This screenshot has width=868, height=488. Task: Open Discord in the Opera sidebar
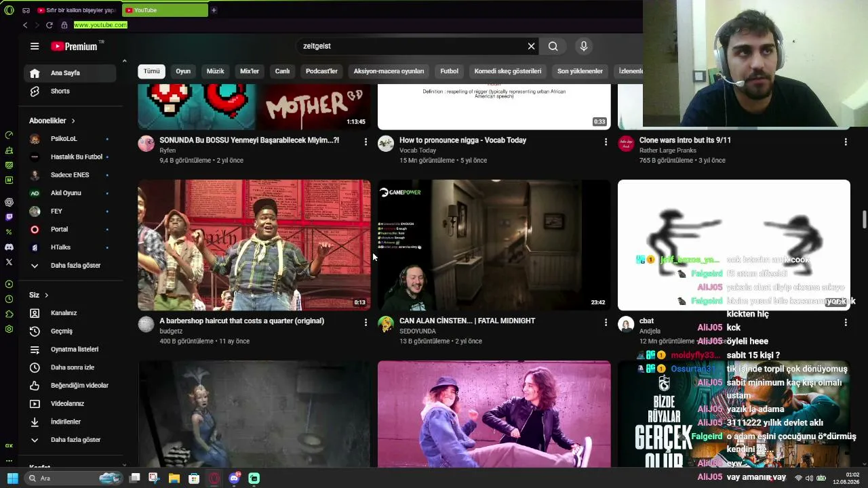pos(9,247)
